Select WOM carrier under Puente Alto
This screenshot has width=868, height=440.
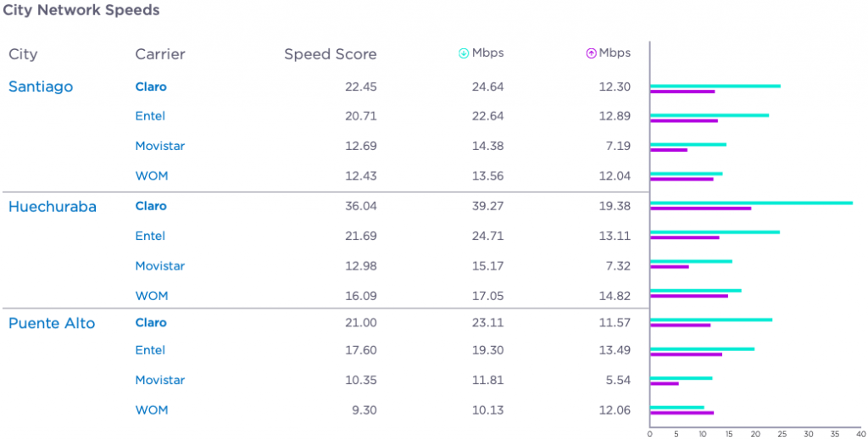[x=152, y=410]
